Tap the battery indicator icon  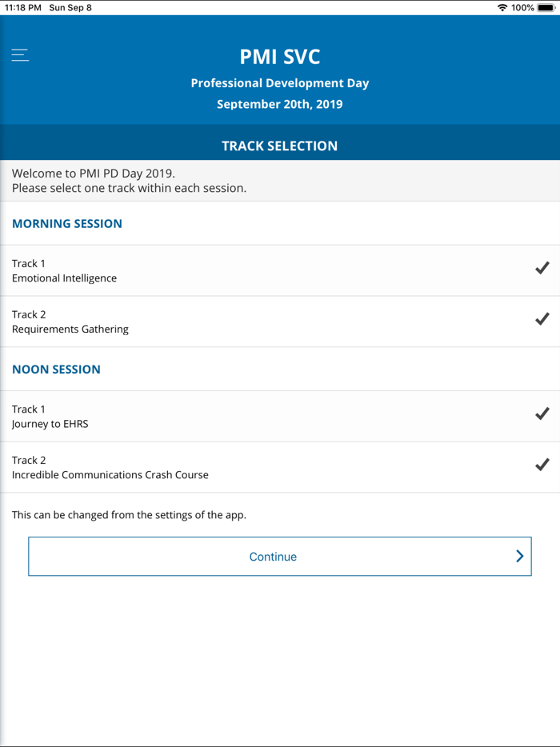point(546,7)
